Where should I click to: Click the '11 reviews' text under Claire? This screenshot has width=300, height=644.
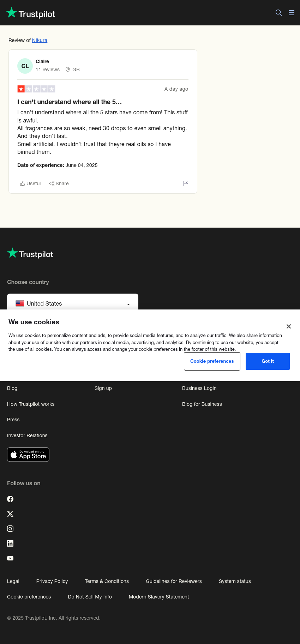pos(48,70)
